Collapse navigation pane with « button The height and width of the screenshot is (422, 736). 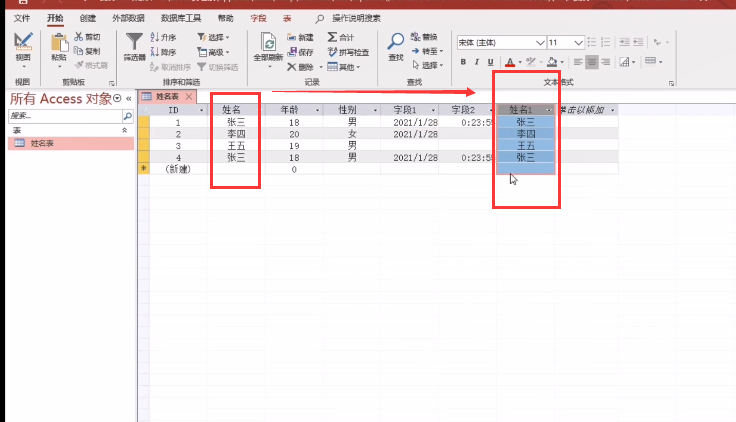(129, 99)
